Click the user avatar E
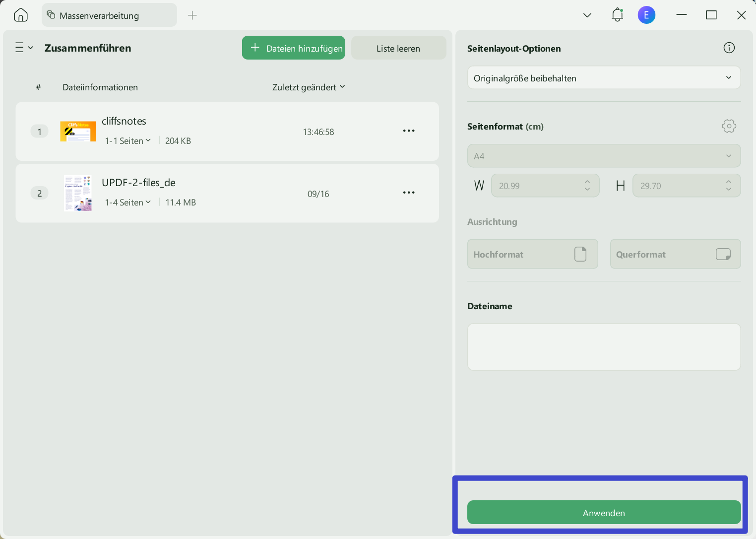Screen dimensions: 756x539 (x=646, y=15)
